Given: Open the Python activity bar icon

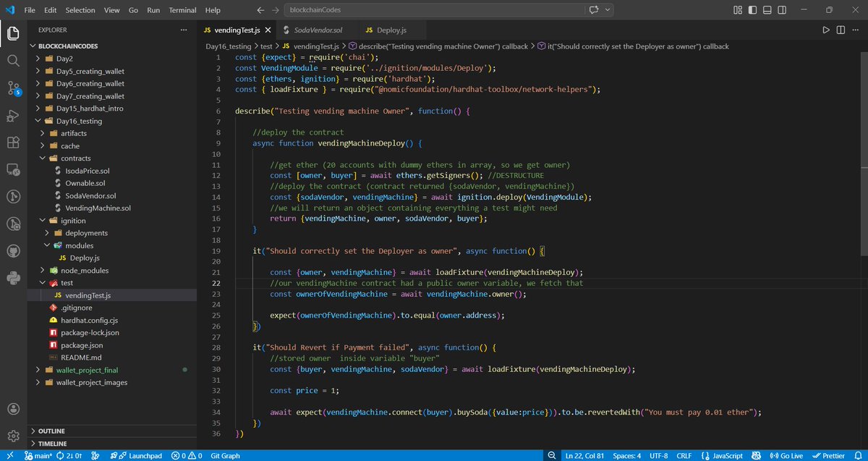Looking at the screenshot, I should pos(13,278).
